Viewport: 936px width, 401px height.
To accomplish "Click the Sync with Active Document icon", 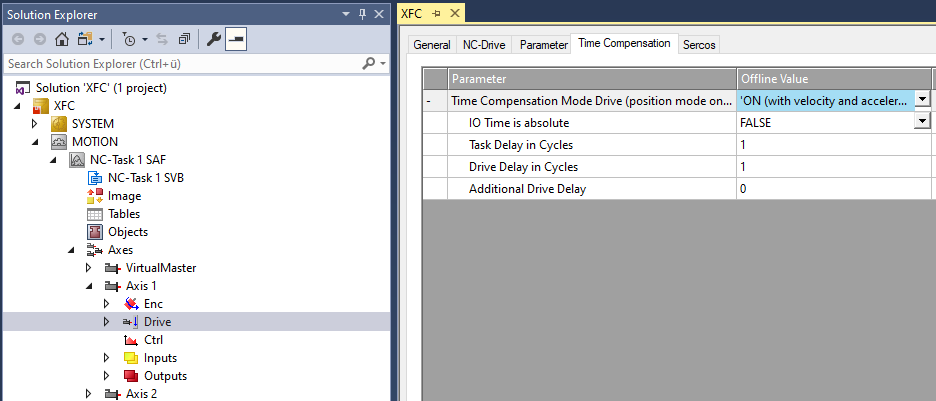I will [162, 39].
